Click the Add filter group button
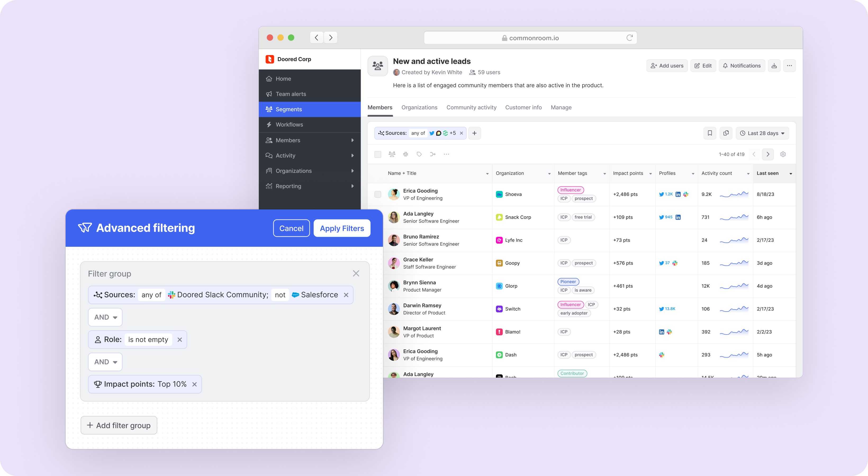This screenshot has width=868, height=476. click(119, 425)
